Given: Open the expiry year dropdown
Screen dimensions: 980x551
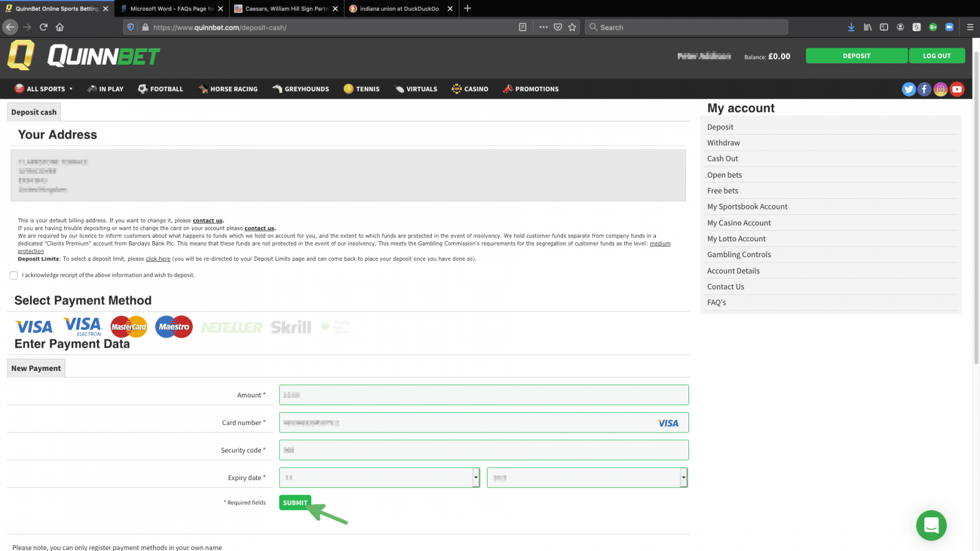Looking at the screenshot, I should (x=587, y=478).
